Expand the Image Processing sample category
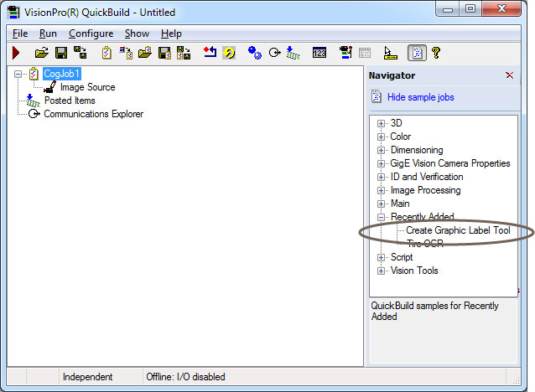Screen dimensions: 535x392 (382, 190)
